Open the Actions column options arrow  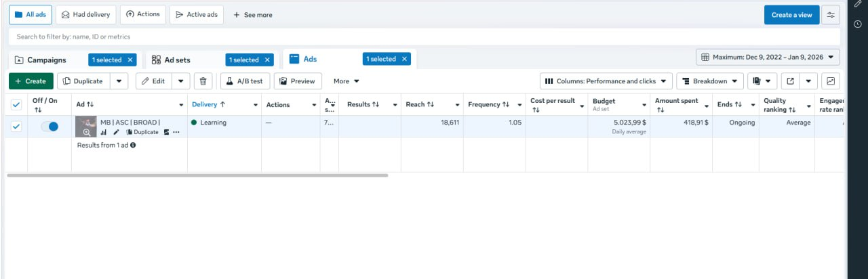(x=314, y=105)
